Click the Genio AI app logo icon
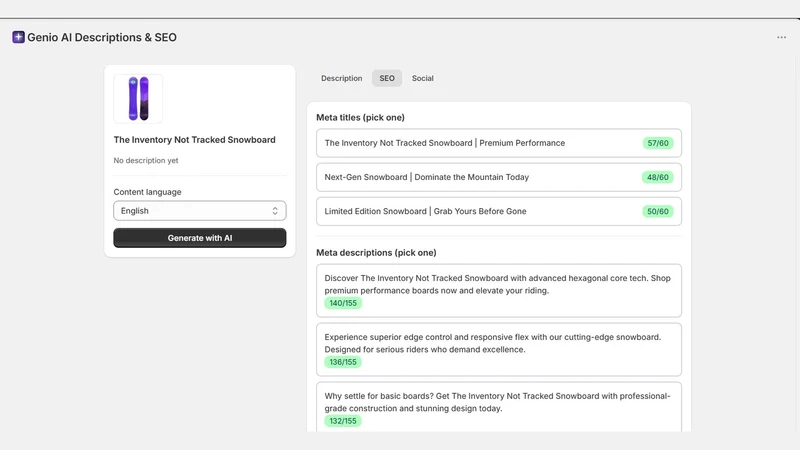The height and width of the screenshot is (450, 800). (18, 37)
